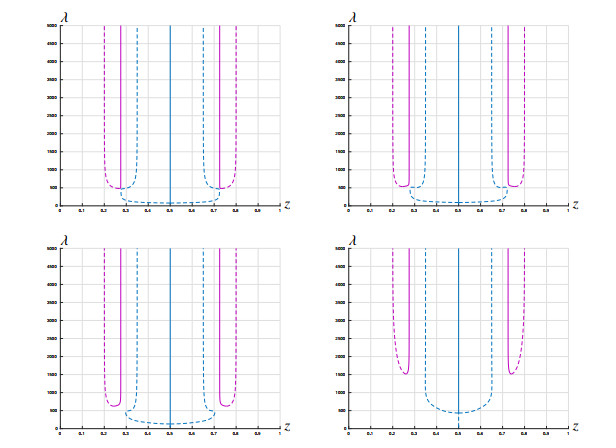Image resolution: width=616 pixels, height=448 pixels.
Task: Click the dashed blue curve bottom in bottom-right plot
Action: tap(458, 413)
